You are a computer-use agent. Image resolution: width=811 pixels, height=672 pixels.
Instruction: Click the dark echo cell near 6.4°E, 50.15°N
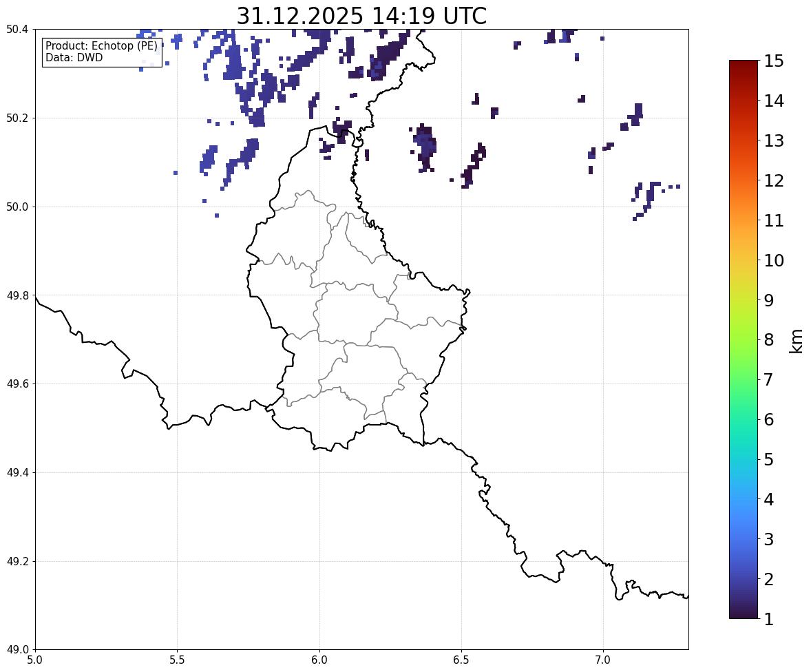[x=425, y=147]
